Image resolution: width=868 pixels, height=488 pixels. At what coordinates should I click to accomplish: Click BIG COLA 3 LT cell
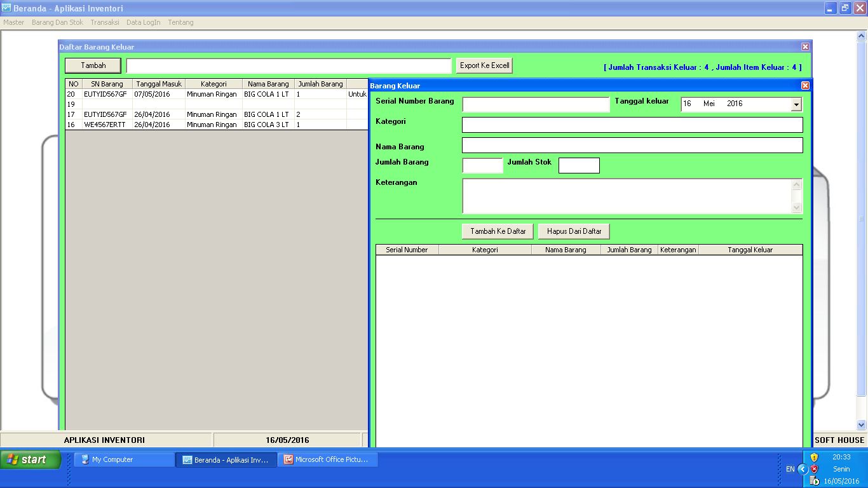(x=268, y=125)
